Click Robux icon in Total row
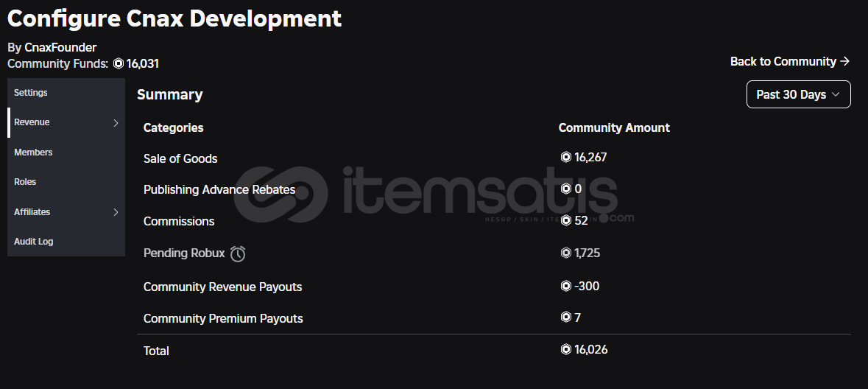The height and width of the screenshot is (389, 868). point(565,350)
